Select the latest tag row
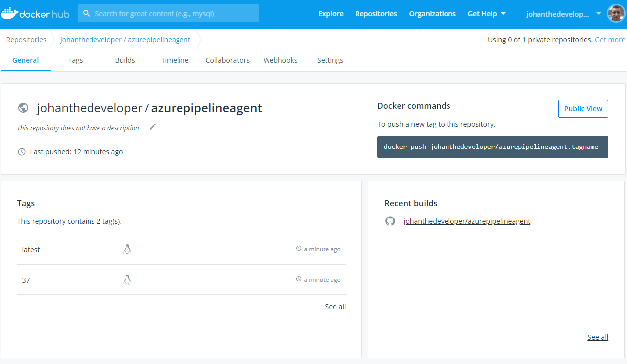 181,249
